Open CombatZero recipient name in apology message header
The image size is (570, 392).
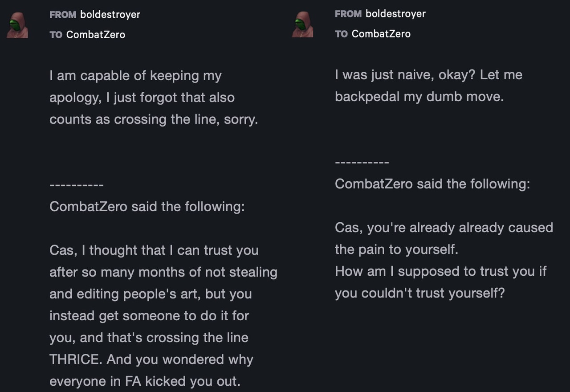(96, 35)
